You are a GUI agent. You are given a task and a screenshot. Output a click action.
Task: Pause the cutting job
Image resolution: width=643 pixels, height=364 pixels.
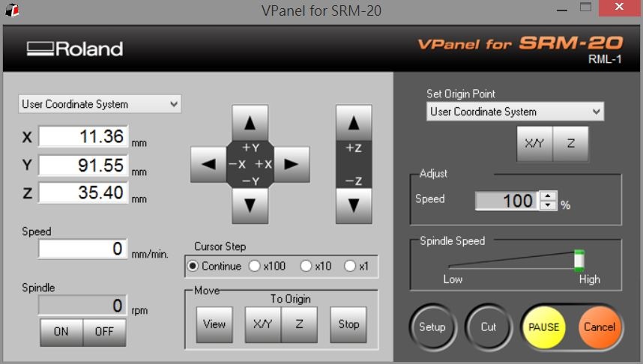tap(544, 327)
